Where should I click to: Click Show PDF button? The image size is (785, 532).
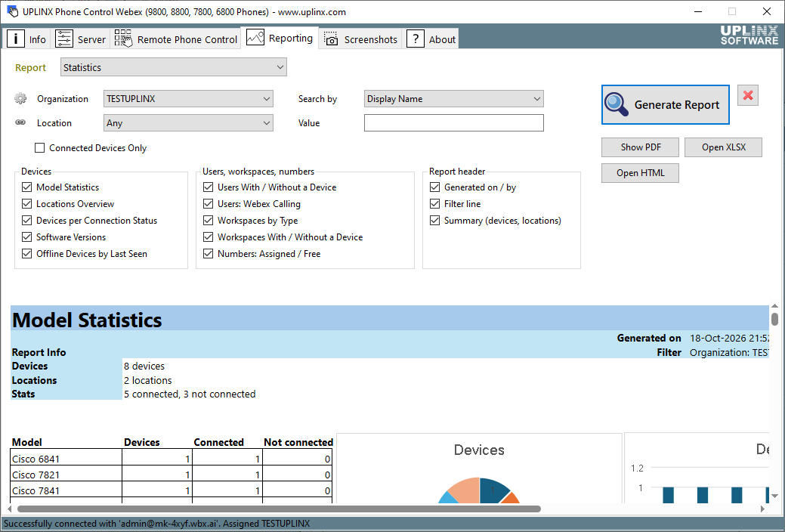[641, 147]
